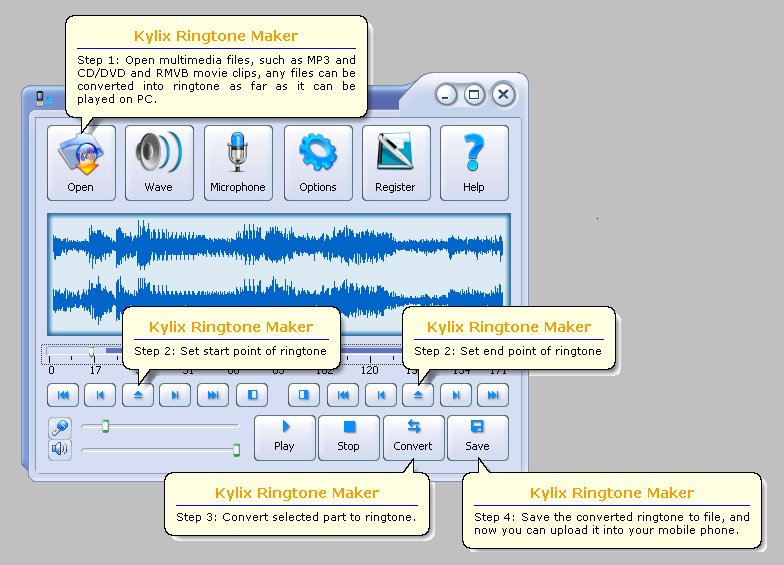Click the speaker volume slider thumb

(x=236, y=450)
